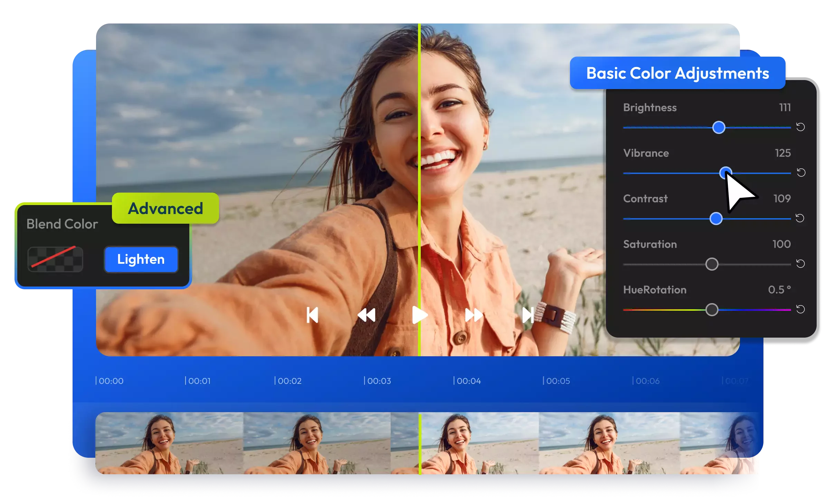The height and width of the screenshot is (504, 836).
Task: Skip to previous clip start
Action: (312, 315)
